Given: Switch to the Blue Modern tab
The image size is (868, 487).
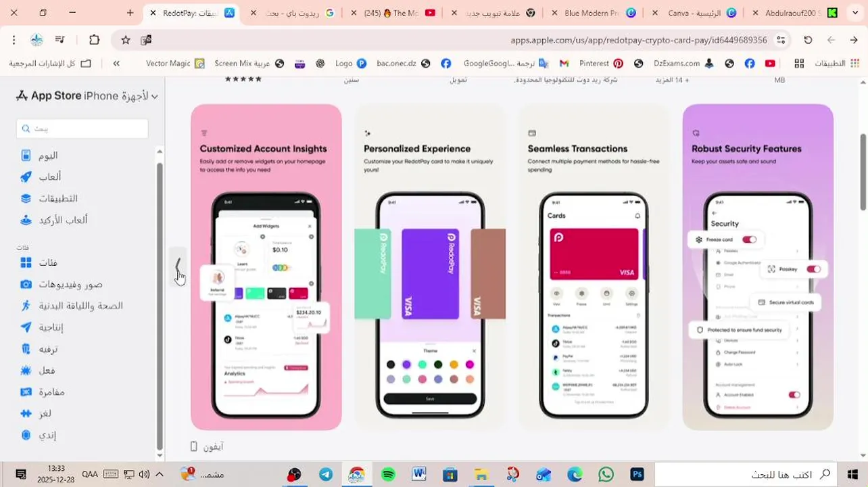Looking at the screenshot, I should (596, 13).
